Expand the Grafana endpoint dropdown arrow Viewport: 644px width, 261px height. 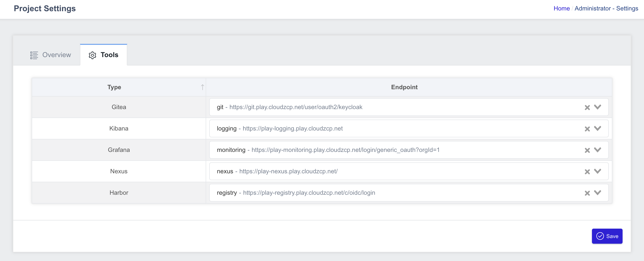598,150
